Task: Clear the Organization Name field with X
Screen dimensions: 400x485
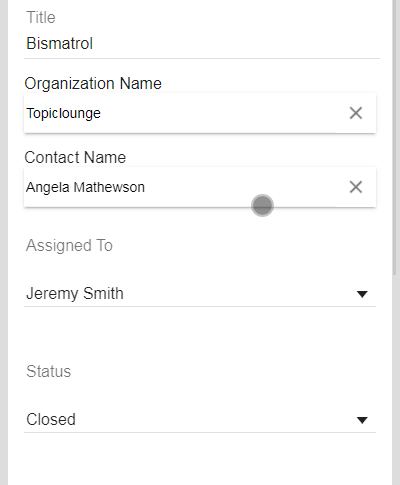Action: [356, 113]
